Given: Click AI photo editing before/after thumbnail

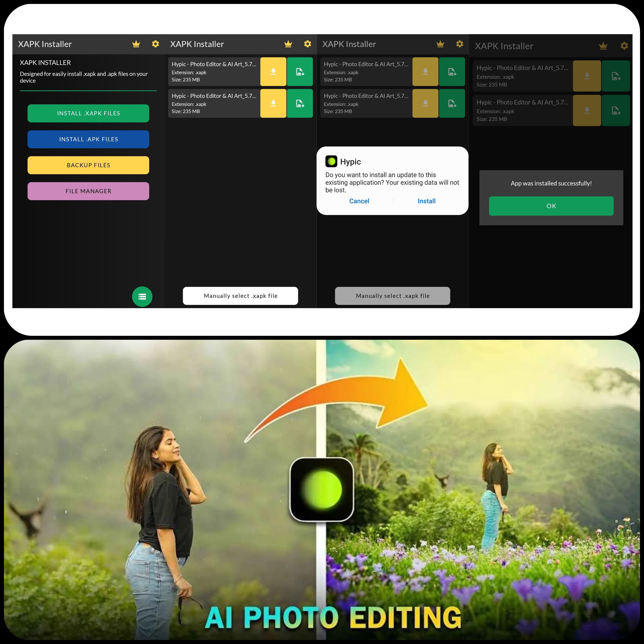Looking at the screenshot, I should [322, 490].
